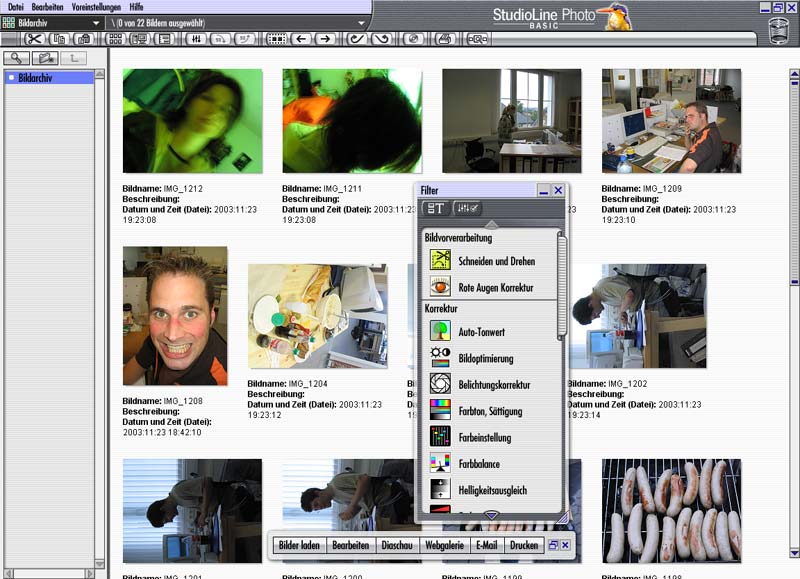The image size is (800, 579).
Task: Apply the Auto-Tonwert filter
Action: [467, 332]
